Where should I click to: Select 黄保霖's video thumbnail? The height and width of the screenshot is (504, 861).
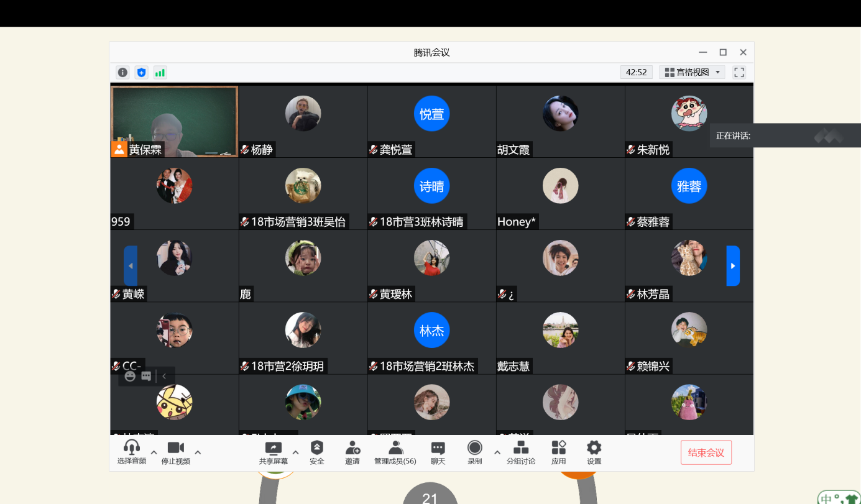175,121
